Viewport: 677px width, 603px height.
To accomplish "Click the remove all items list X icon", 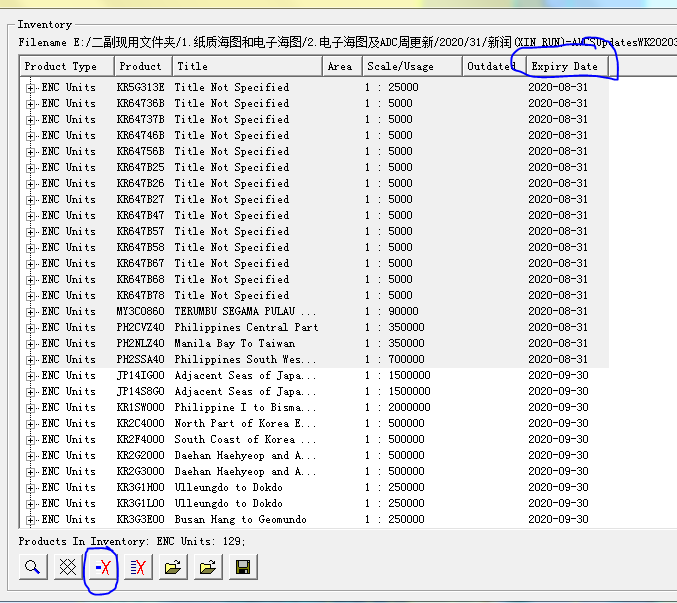I will [138, 567].
